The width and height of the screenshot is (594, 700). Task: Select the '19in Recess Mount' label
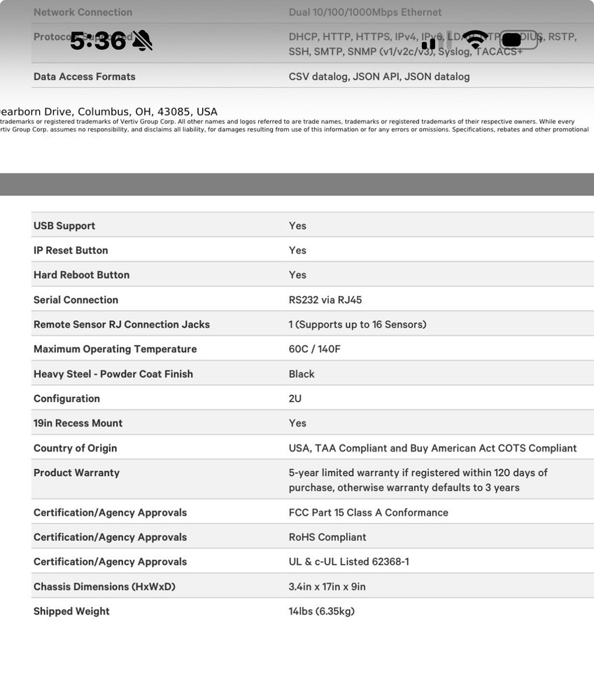[78, 423]
